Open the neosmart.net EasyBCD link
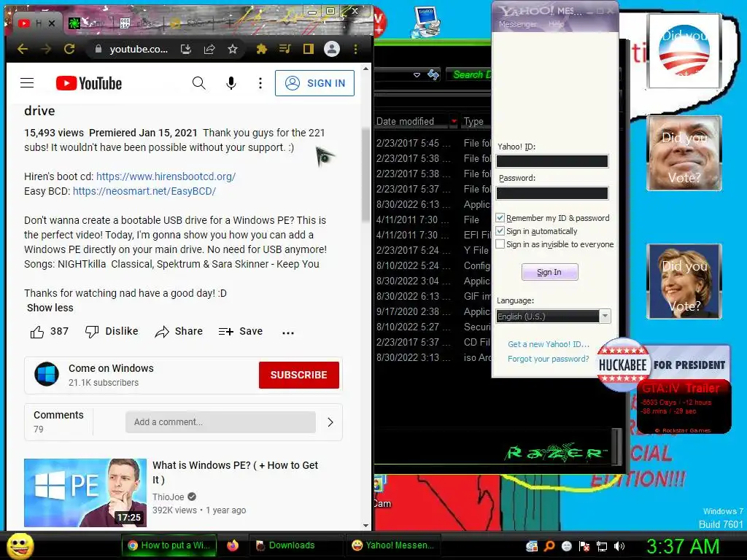 pyautogui.click(x=144, y=191)
